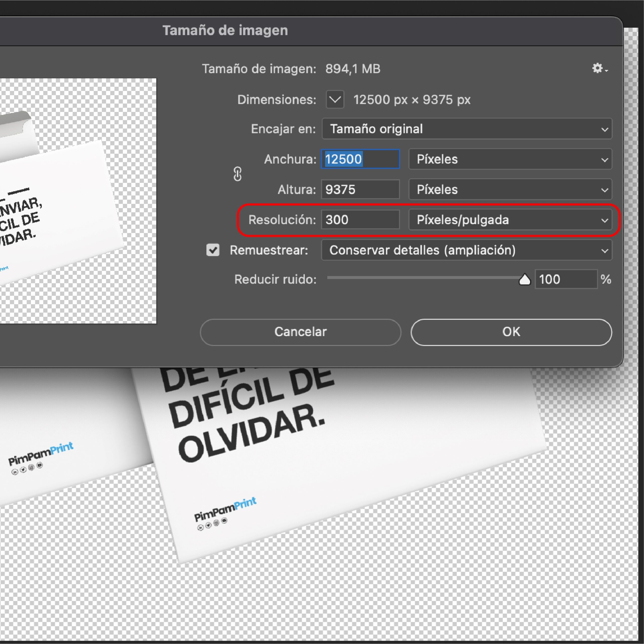Open the Altura units Píxeles dropdown
Viewport: 644px width, 644px height.
[x=510, y=189]
